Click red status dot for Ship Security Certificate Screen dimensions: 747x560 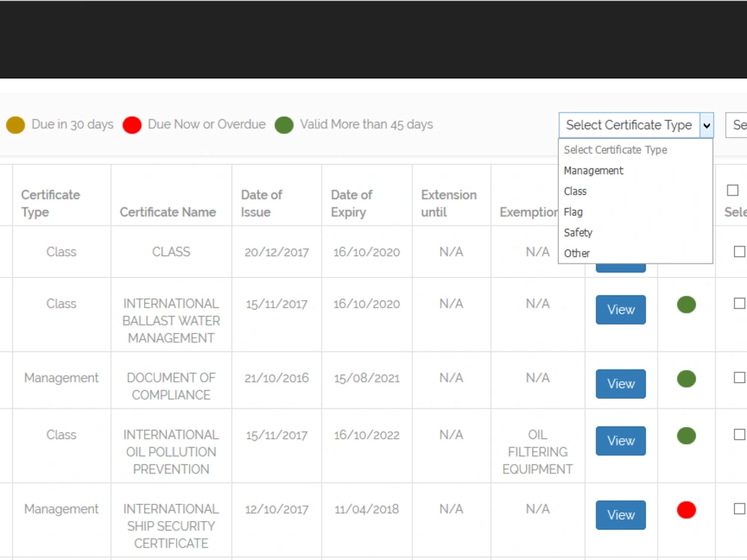click(x=686, y=510)
